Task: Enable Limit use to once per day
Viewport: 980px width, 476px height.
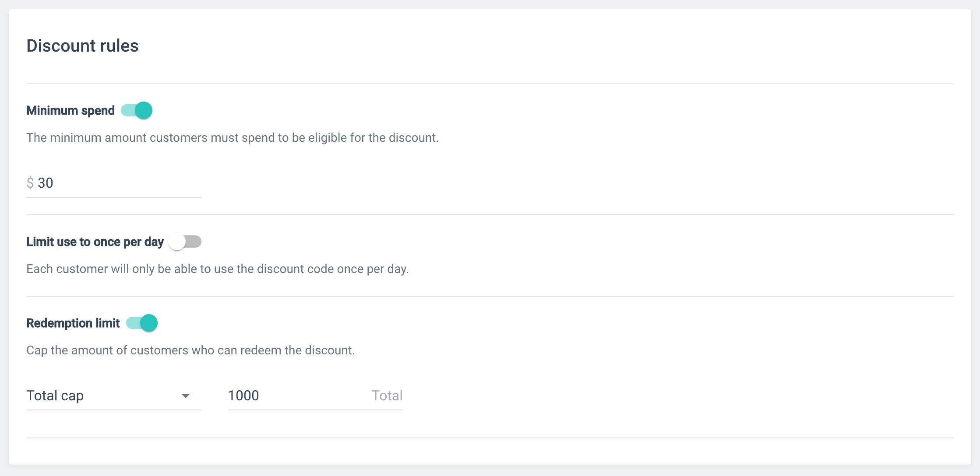Action: click(185, 241)
